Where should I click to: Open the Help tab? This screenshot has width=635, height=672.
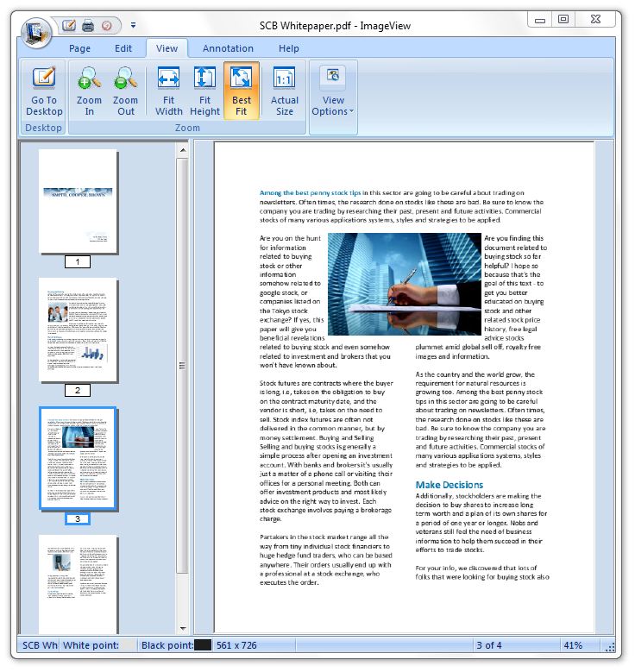(x=288, y=48)
